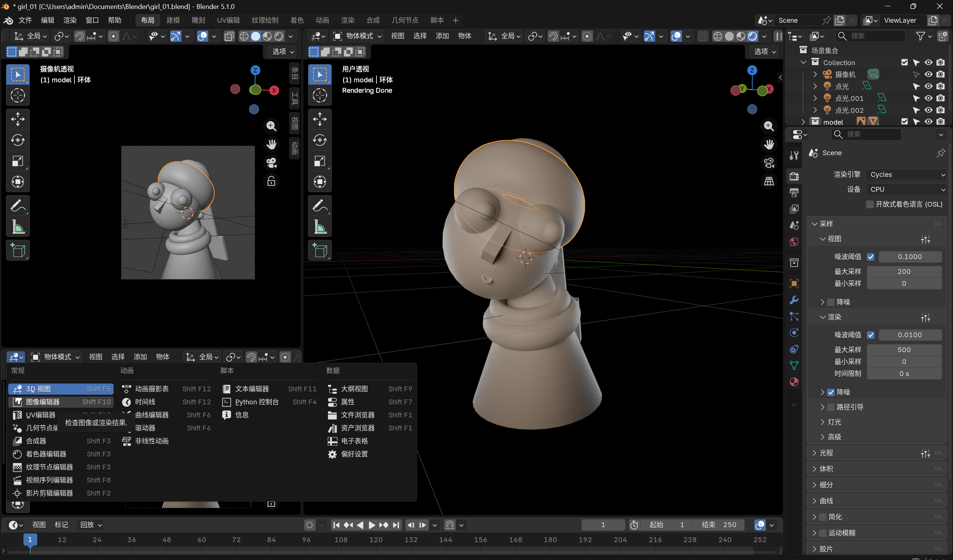
Task: Expand the model collection in outliner
Action: [803, 122]
